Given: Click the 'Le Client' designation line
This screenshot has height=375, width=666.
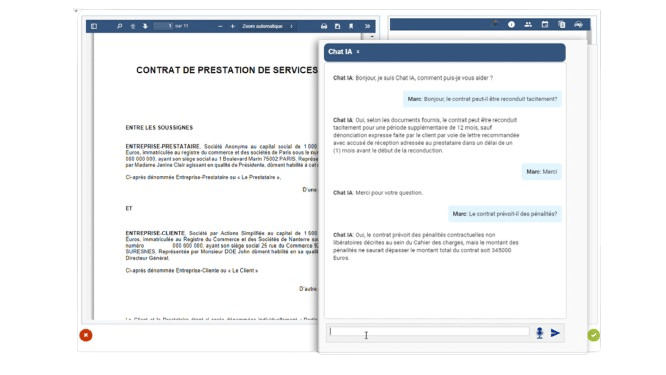Looking at the screenshot, I should (192, 271).
